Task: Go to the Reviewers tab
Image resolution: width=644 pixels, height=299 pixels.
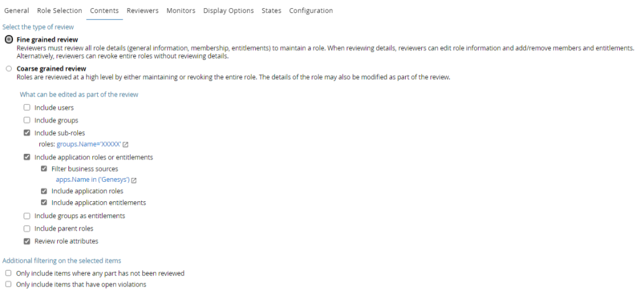Action: click(x=142, y=11)
